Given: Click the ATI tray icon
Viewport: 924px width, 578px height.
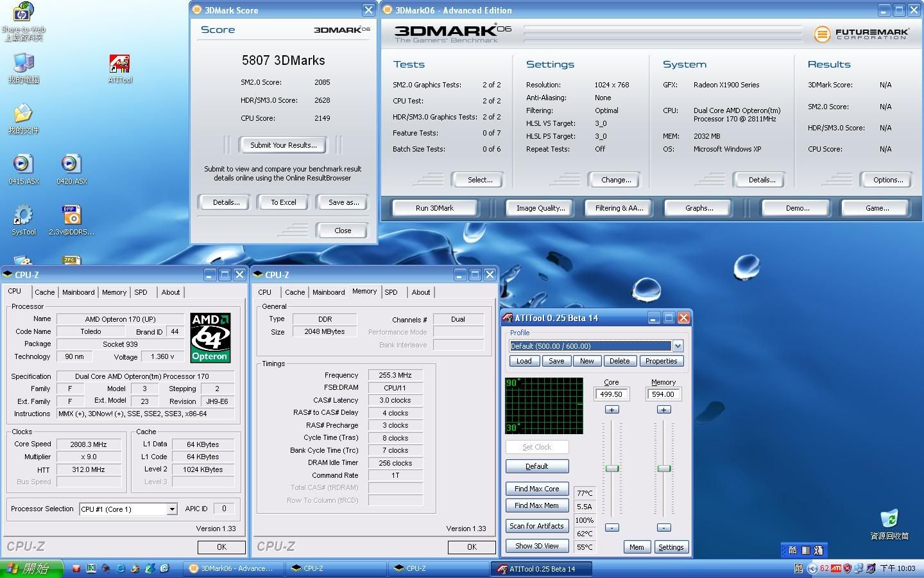Looking at the screenshot, I should (x=836, y=568).
